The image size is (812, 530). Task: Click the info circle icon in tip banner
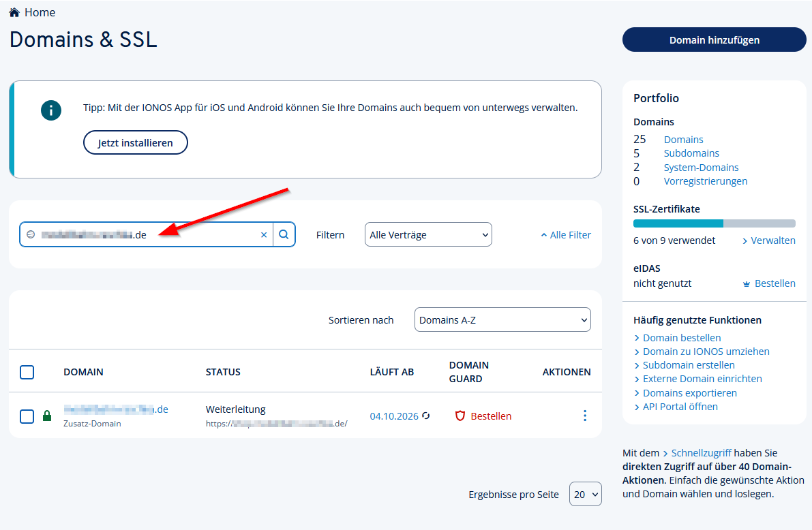click(51, 110)
